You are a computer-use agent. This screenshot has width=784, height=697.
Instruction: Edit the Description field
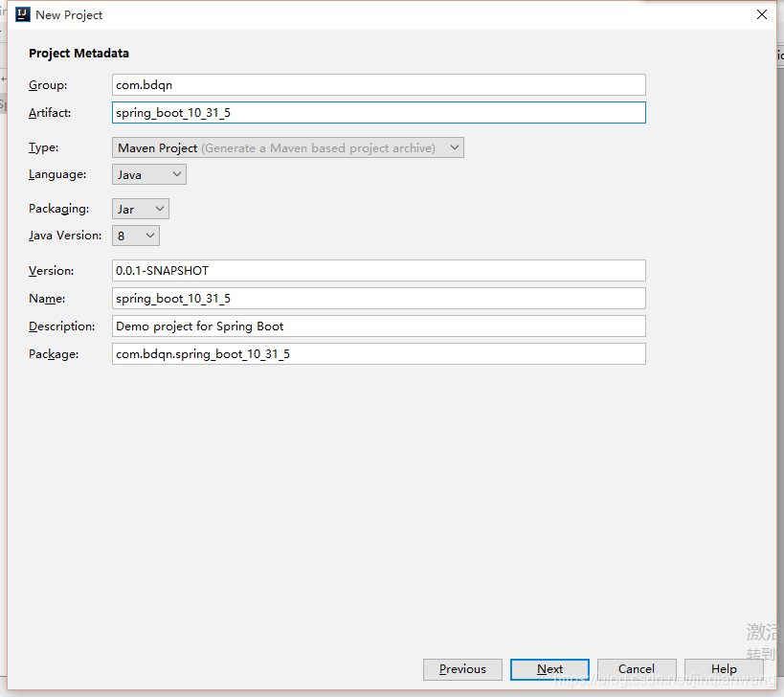pos(378,326)
